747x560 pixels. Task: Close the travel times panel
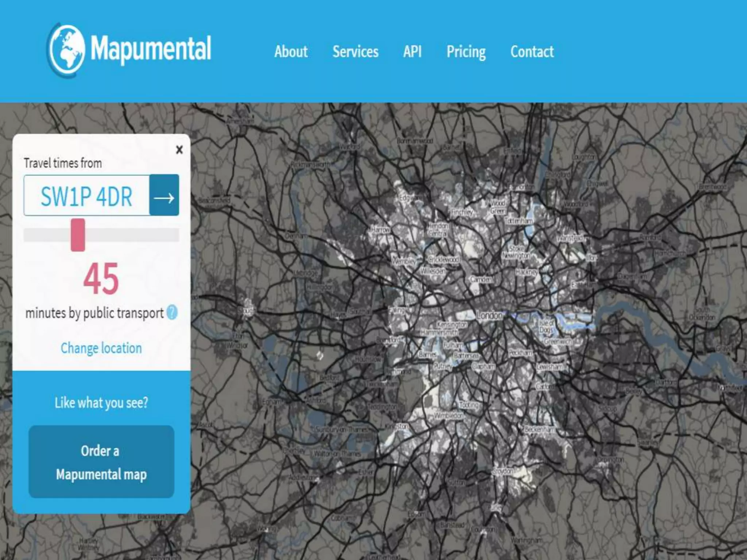179,149
